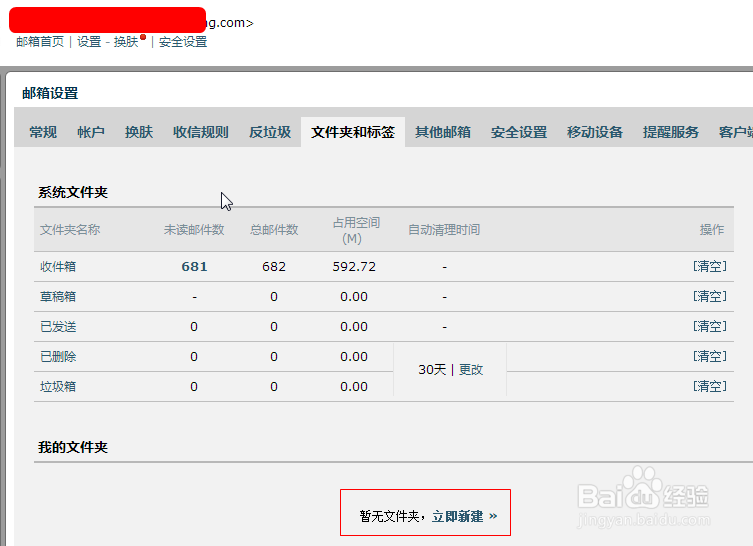
Task: Click the 已删除 folder name
Action: [58, 356]
